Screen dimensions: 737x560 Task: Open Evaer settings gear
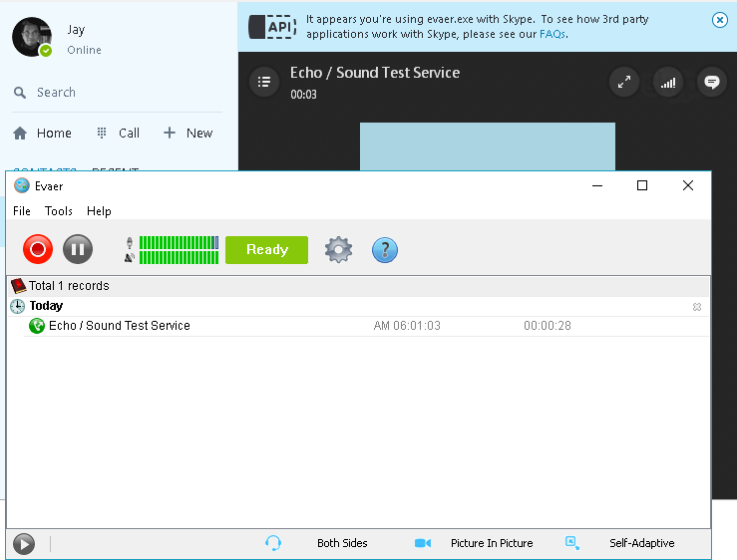click(x=339, y=249)
